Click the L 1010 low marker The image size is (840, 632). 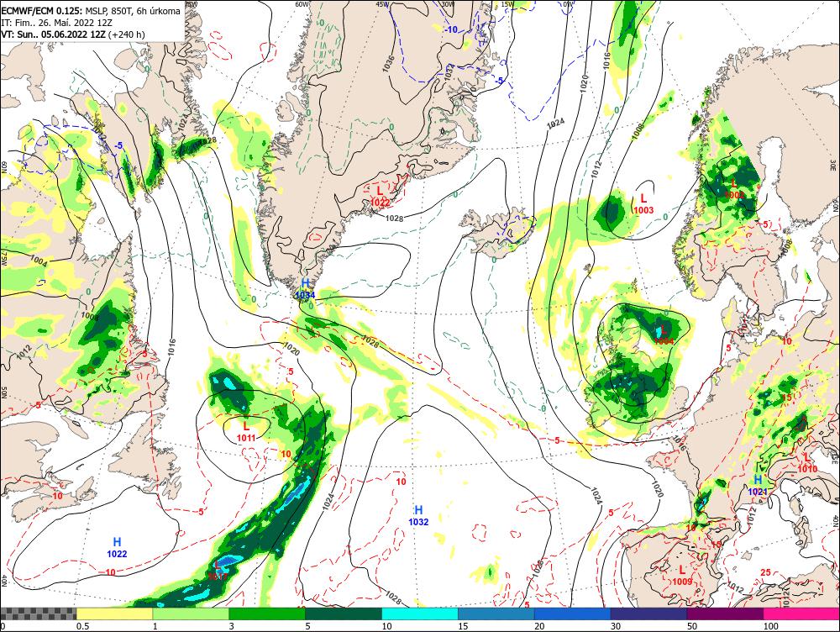coord(807,462)
